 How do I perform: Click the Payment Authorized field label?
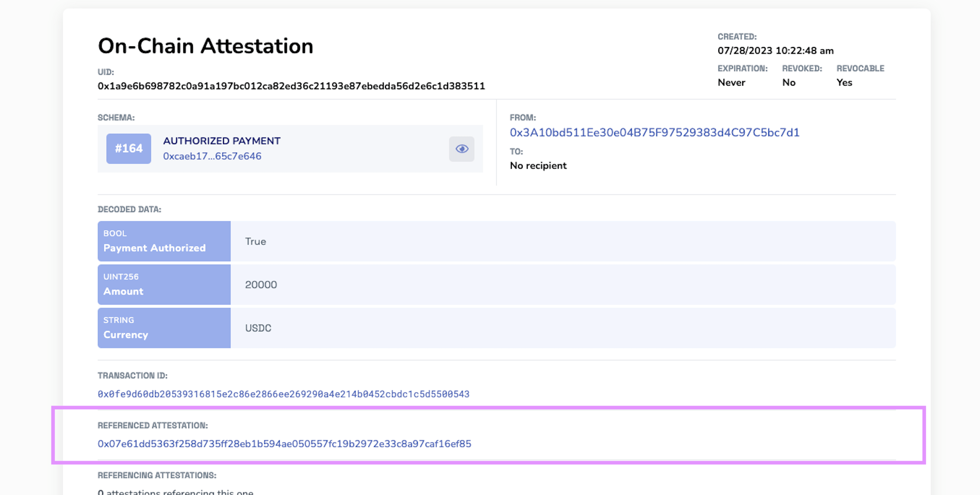(155, 248)
